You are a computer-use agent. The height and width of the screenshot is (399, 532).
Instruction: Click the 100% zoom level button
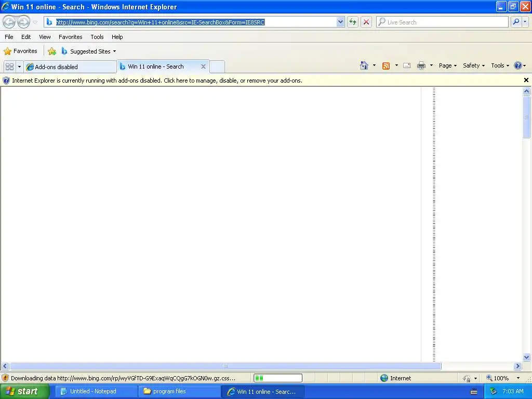(x=497, y=378)
